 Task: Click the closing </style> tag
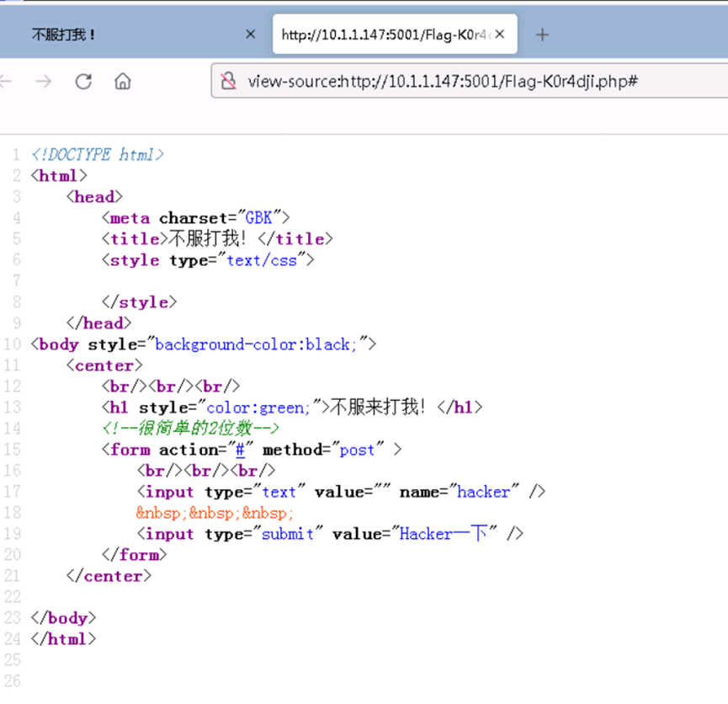(139, 302)
